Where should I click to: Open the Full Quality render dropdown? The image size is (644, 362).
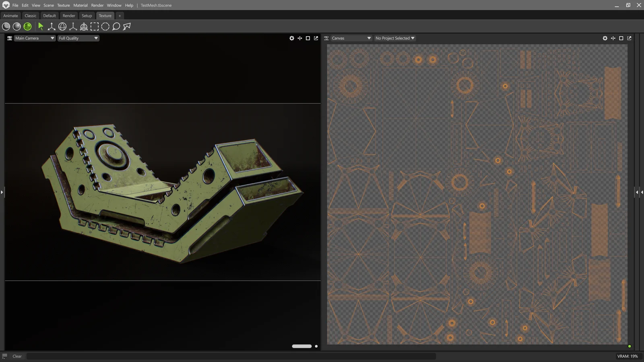click(x=78, y=38)
